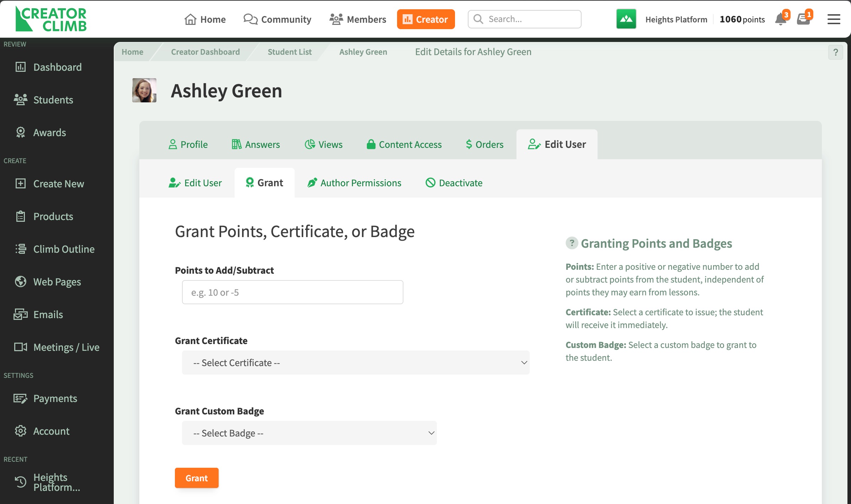Go to Student List breadcrumb link
The height and width of the screenshot is (504, 851).
click(289, 52)
